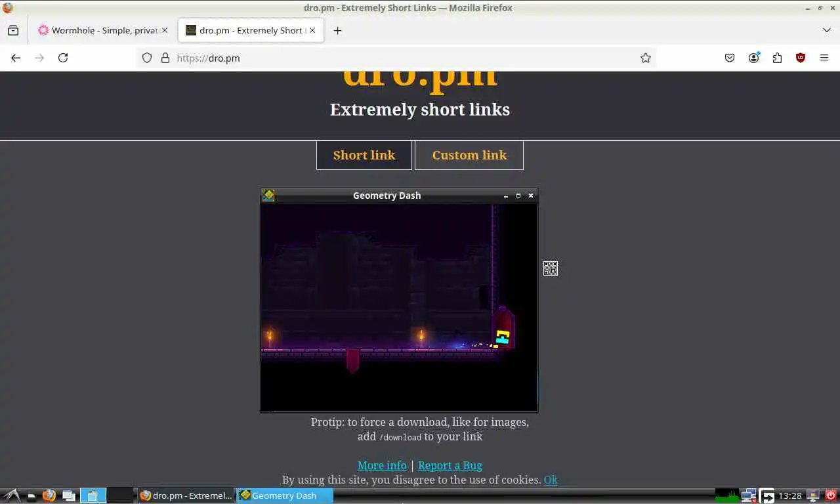
Task: Open the More info link
Action: tap(382, 465)
